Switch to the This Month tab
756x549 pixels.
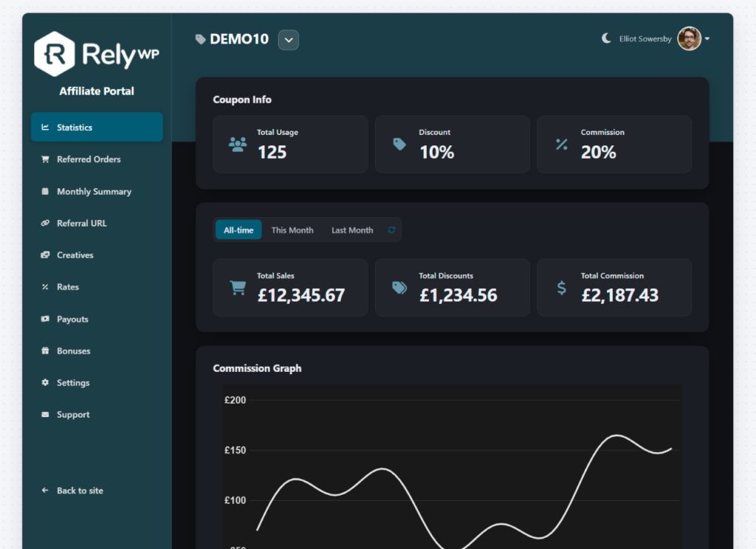click(292, 230)
